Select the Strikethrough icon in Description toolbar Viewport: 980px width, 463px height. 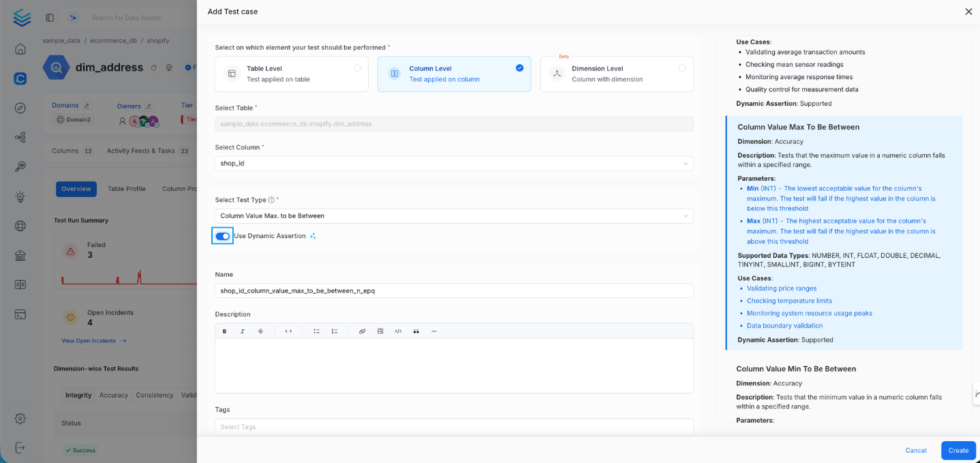pyautogui.click(x=260, y=331)
